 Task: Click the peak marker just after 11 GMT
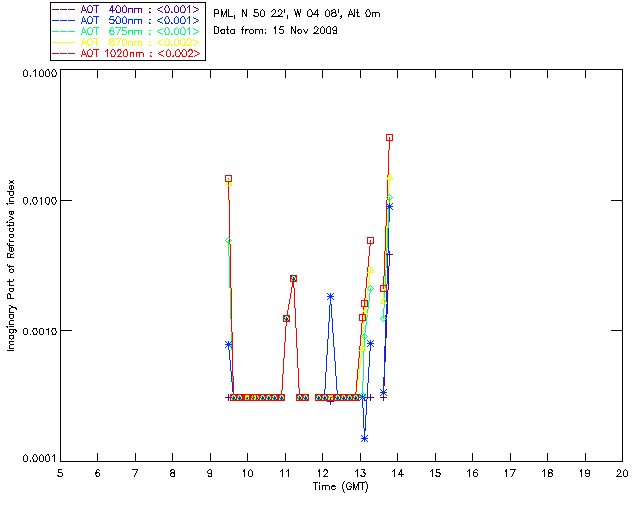pos(293,278)
